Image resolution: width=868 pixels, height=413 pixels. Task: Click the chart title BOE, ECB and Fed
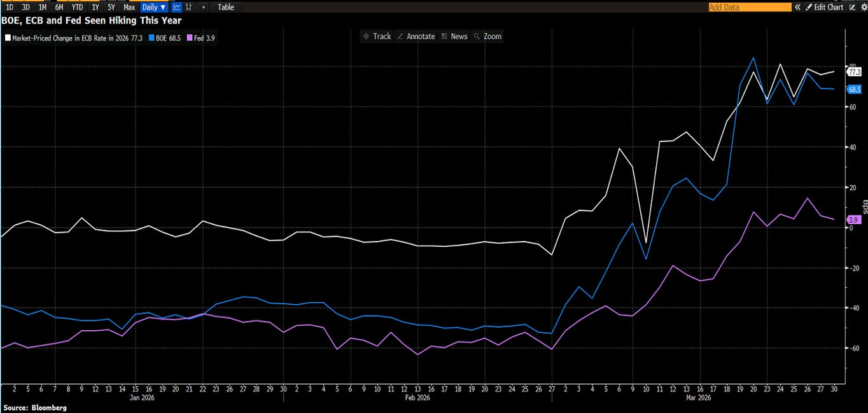coord(92,20)
